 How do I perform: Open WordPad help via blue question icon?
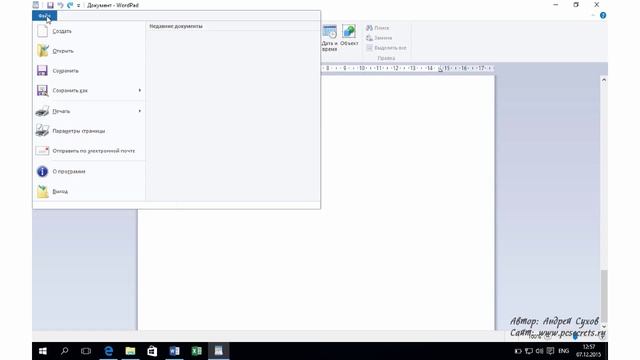click(603, 16)
